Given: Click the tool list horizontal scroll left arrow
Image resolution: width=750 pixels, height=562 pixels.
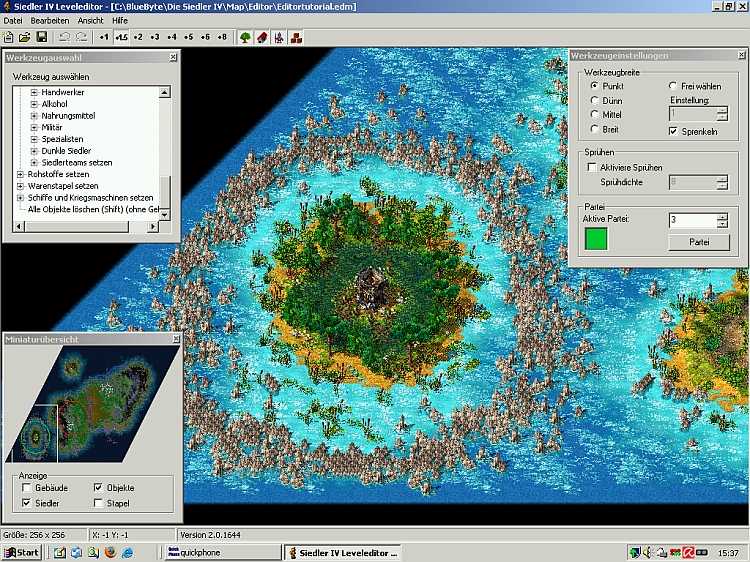Looking at the screenshot, I should tap(18, 226).
